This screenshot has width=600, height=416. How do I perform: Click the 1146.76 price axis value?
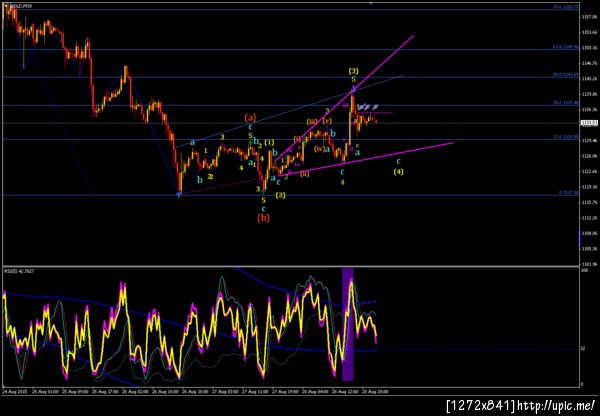pos(589,63)
